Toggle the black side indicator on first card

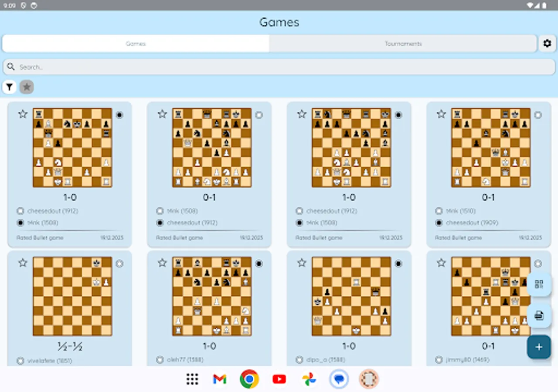click(x=119, y=115)
